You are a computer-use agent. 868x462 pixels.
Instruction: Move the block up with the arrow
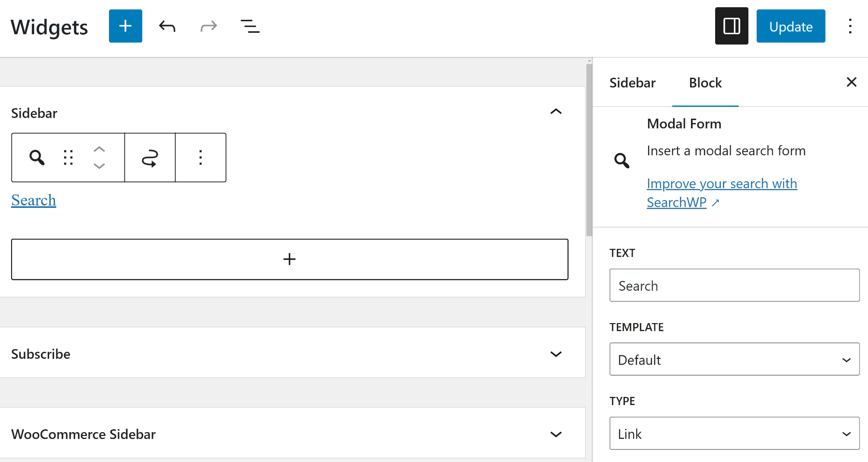click(99, 149)
